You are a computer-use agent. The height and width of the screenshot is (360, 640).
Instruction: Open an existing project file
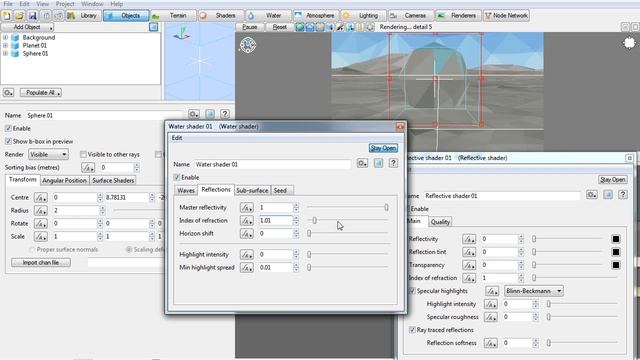[19, 16]
